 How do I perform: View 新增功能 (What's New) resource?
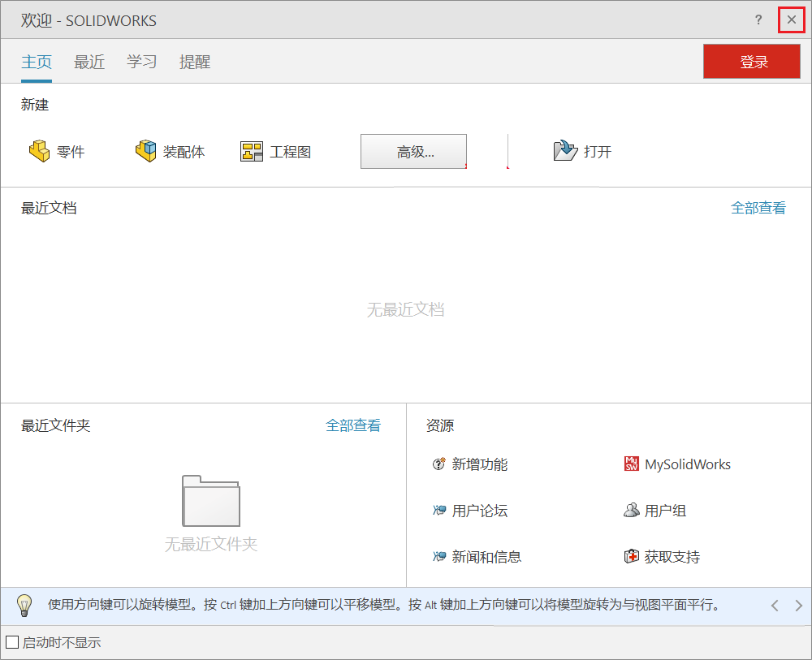click(x=478, y=464)
